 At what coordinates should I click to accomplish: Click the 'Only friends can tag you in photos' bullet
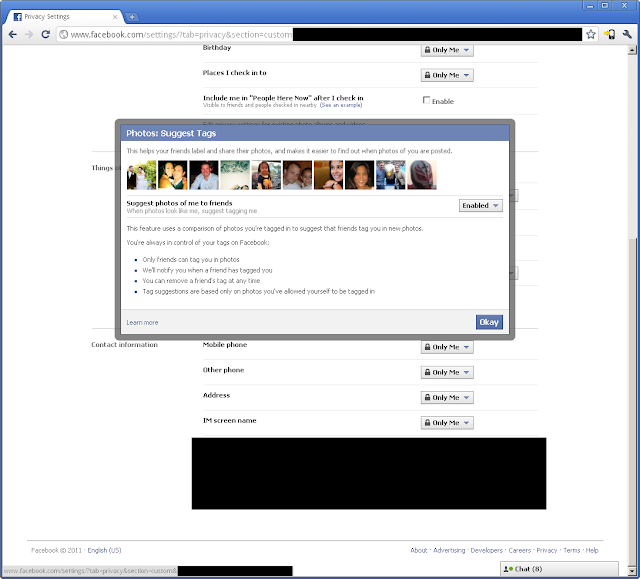pyautogui.click(x=191, y=260)
